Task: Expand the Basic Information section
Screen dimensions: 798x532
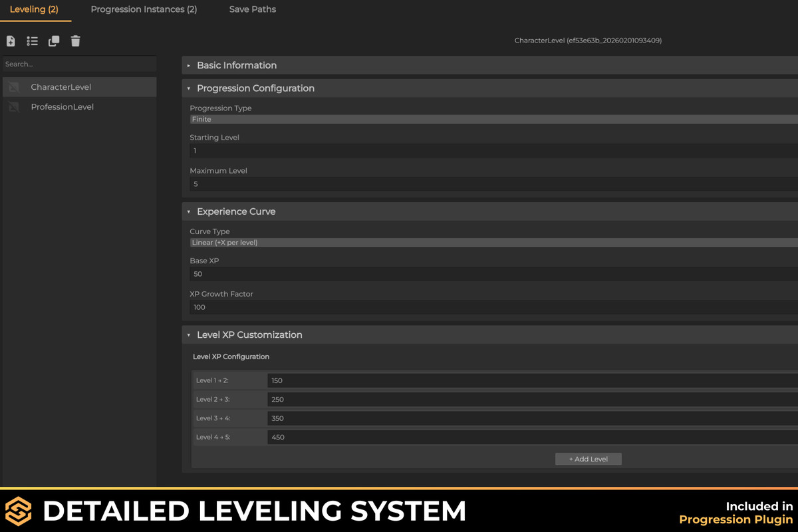Action: point(490,65)
